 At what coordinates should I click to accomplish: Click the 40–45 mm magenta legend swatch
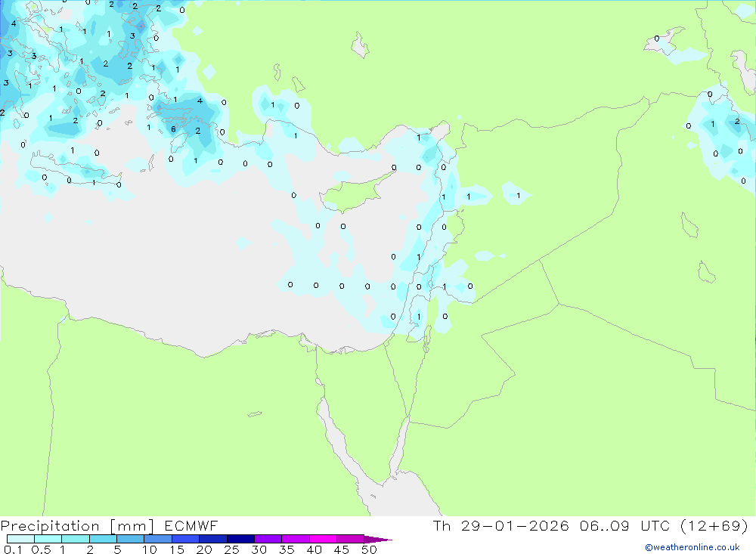click(x=323, y=539)
